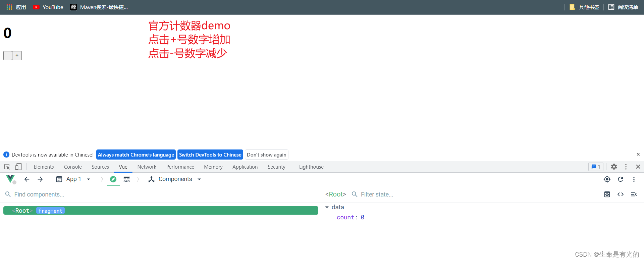Click the minus counter button
Image resolution: width=644 pixels, height=261 pixels.
click(8, 55)
